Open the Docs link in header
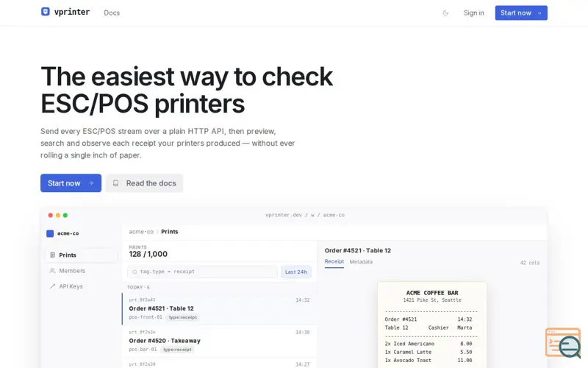Screen dimensions: 588x368 [112, 13]
